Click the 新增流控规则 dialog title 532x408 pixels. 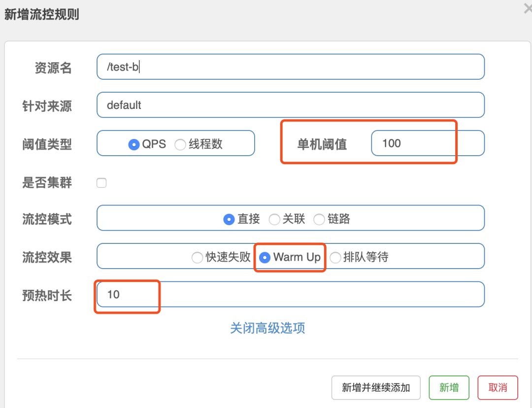[x=42, y=15]
